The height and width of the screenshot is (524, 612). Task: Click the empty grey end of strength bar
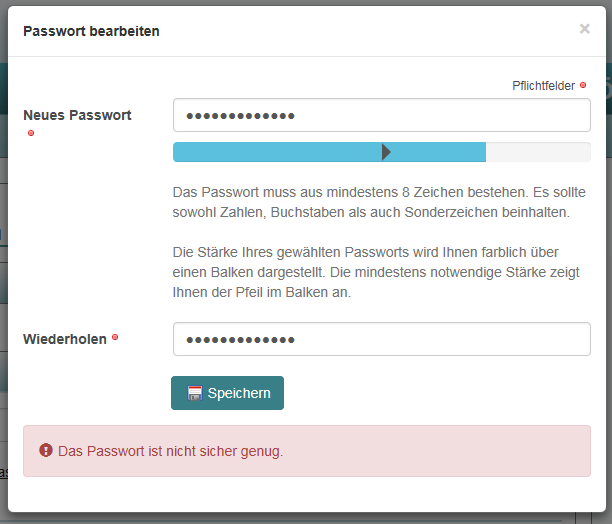point(537,152)
